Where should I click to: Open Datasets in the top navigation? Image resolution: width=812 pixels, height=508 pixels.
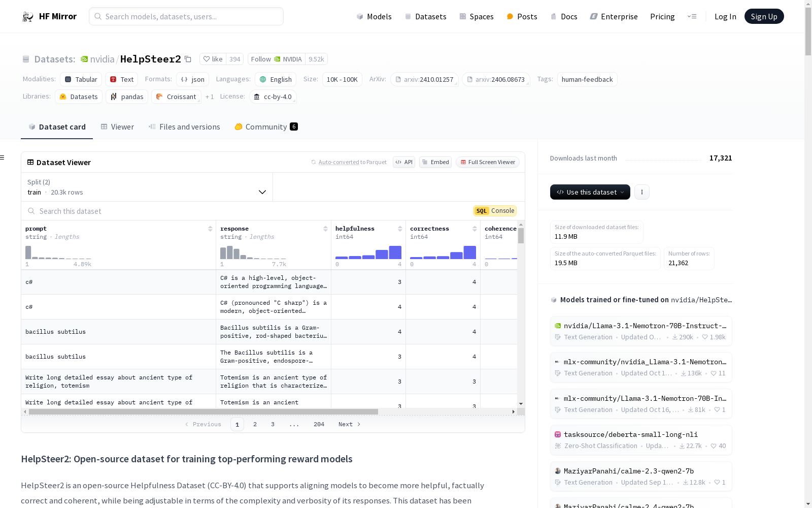click(x=425, y=16)
